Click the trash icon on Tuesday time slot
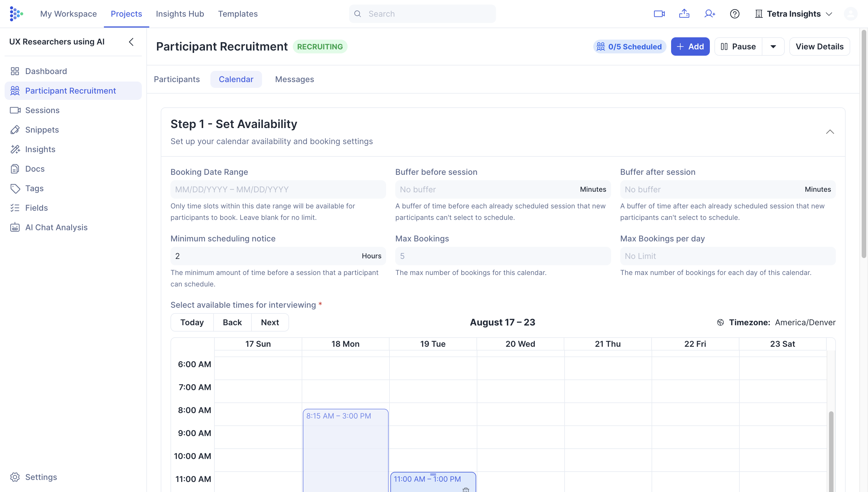Image resolution: width=868 pixels, height=492 pixels. click(x=466, y=489)
